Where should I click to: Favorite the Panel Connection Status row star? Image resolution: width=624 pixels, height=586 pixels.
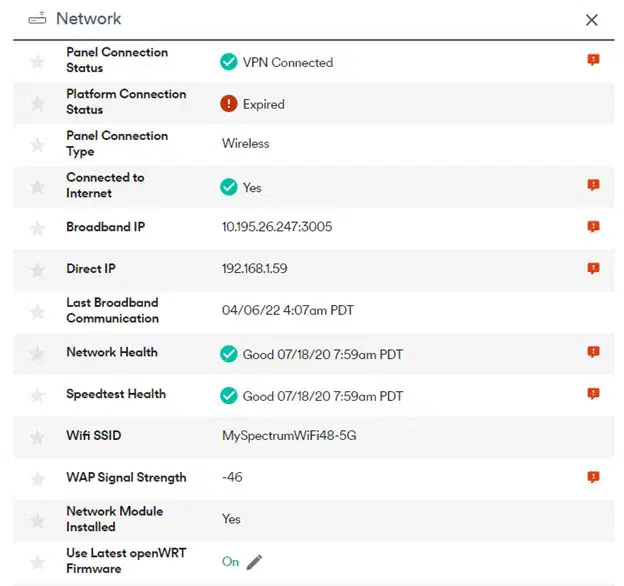point(37,61)
